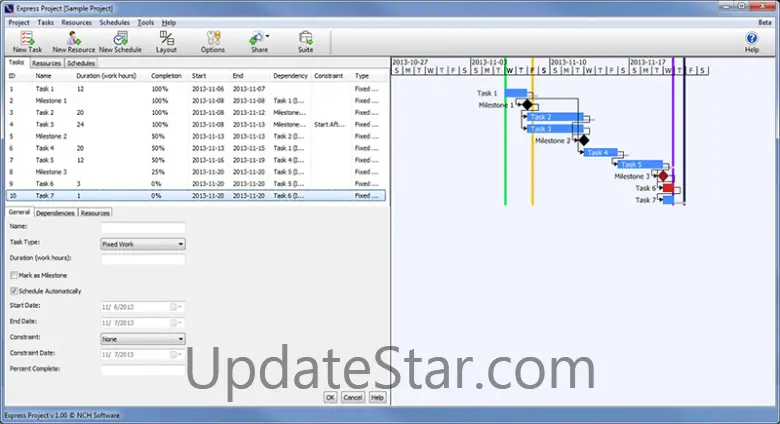Open the Start Date calendar picker
This screenshot has height=424, width=780.
click(176, 307)
